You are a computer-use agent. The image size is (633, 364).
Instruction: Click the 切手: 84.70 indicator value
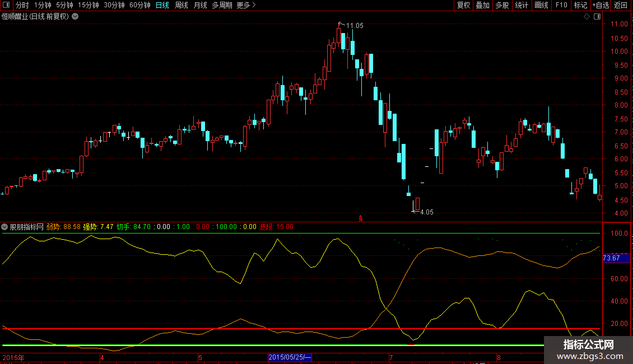click(x=134, y=227)
